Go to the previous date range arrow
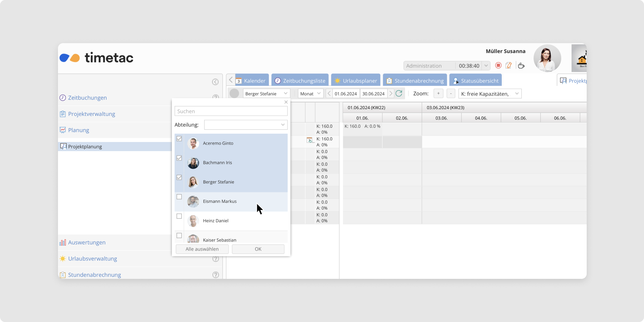 [x=329, y=94]
